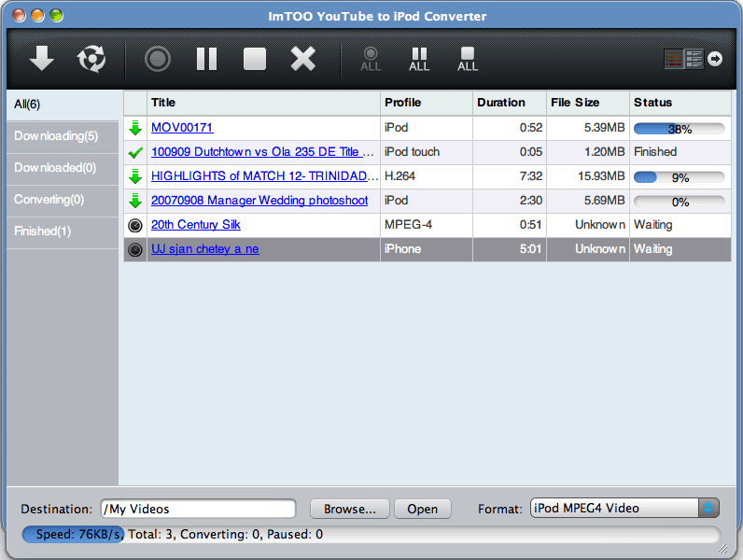This screenshot has height=560, width=743.
Task: Click the right-arrow circle icon in toolbar
Action: [715, 59]
